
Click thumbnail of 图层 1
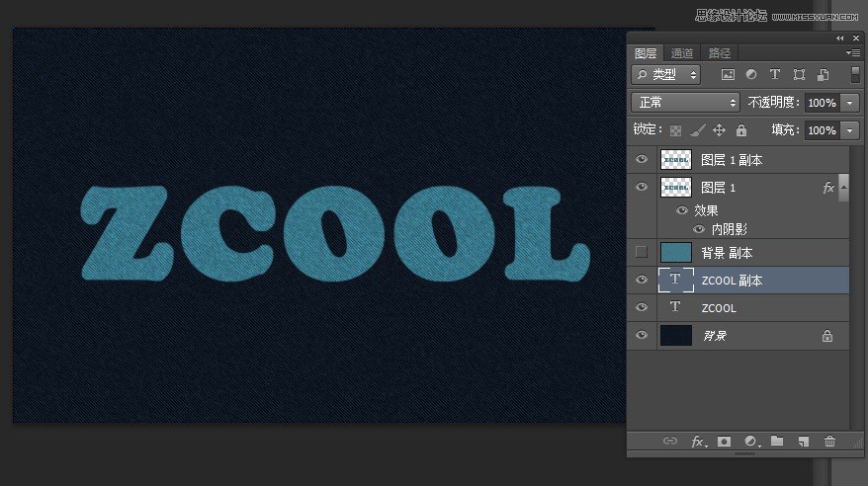(676, 188)
